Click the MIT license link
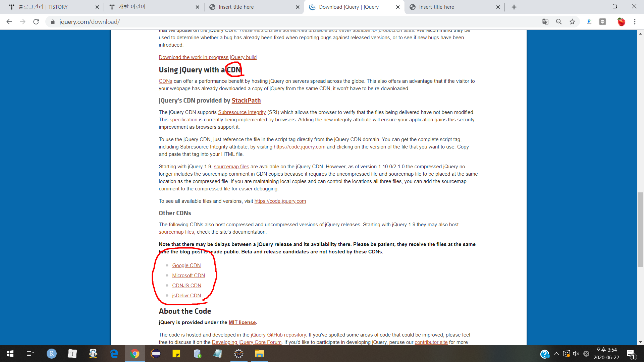 (x=242, y=322)
